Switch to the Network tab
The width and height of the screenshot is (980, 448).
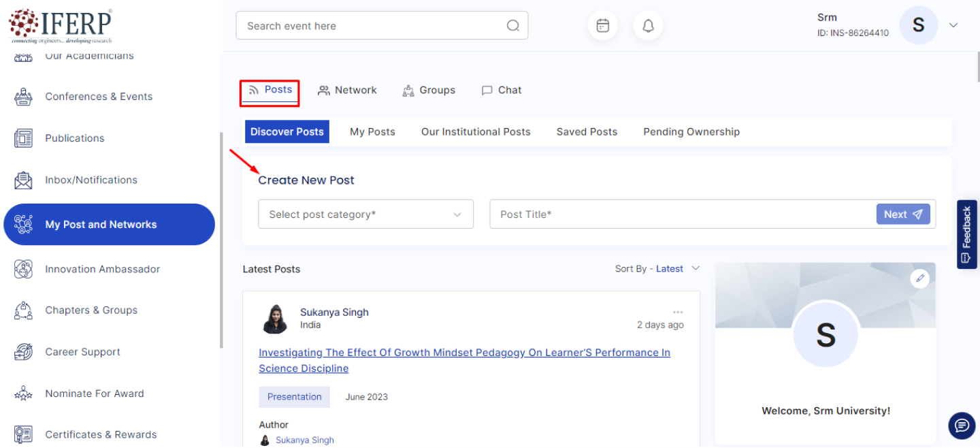click(347, 91)
